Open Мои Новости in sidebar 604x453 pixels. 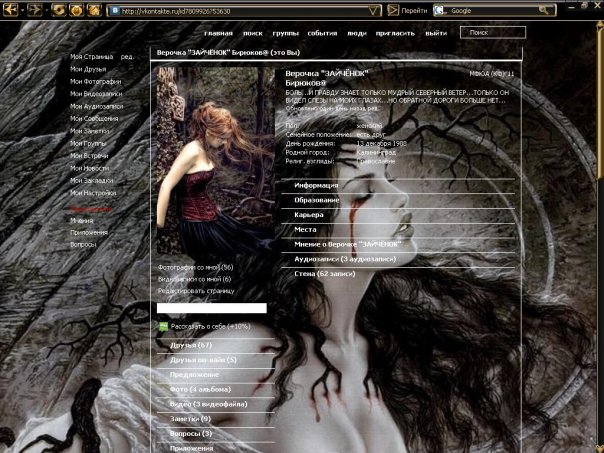(89, 168)
